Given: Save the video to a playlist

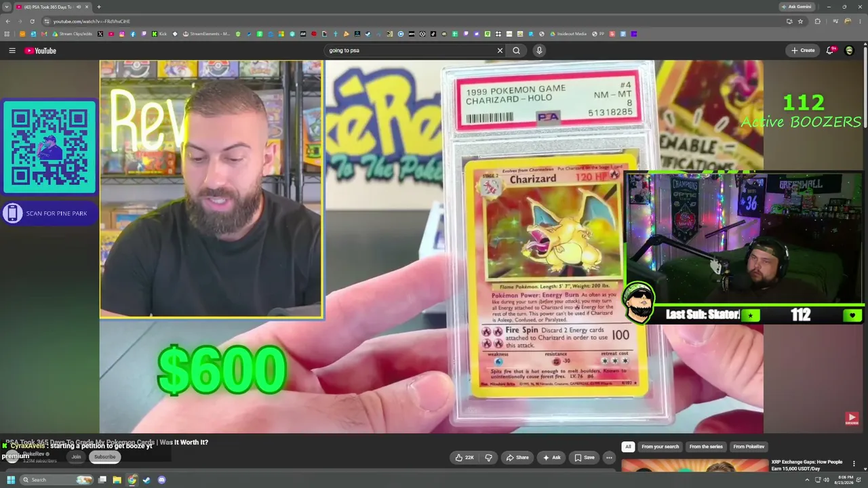Looking at the screenshot, I should 585,457.
